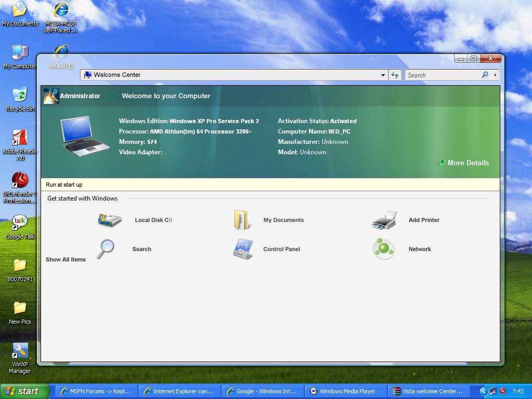Click the refresh arrows button by address bar
Screen dimensions: 532x399
coord(395,75)
